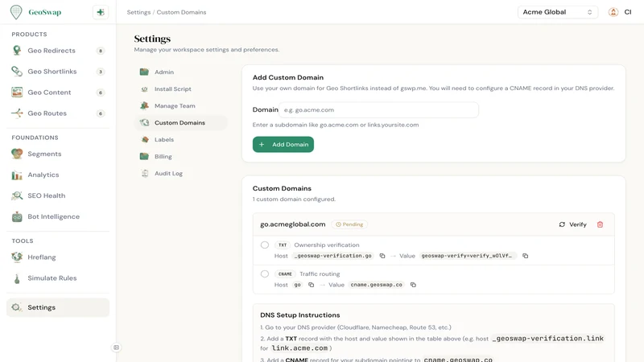Open the Acme Global workspace dropdown
Screen dimensions: 644x362
tap(557, 12)
